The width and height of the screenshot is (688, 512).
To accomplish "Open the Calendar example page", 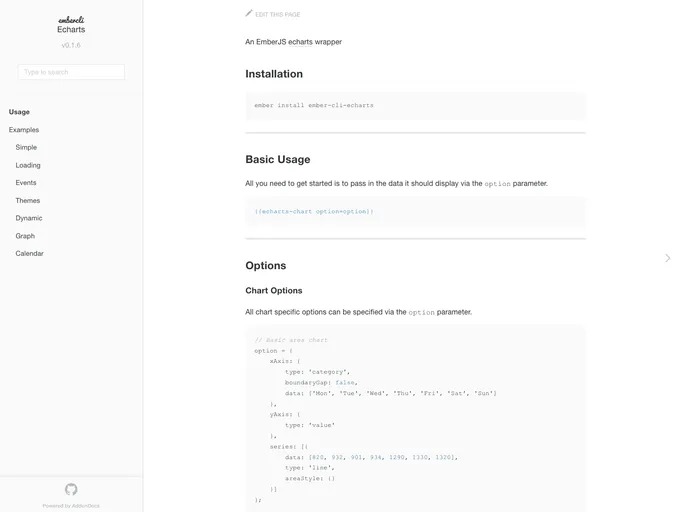I will [x=29, y=254].
